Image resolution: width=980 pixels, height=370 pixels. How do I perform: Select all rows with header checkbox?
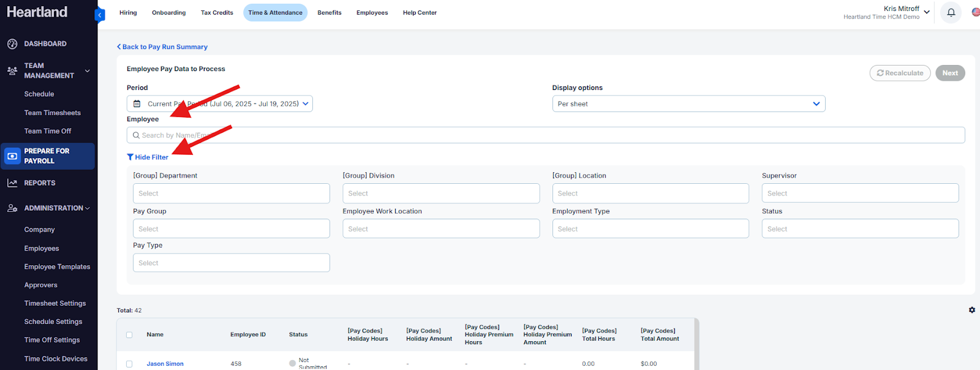coord(129,335)
